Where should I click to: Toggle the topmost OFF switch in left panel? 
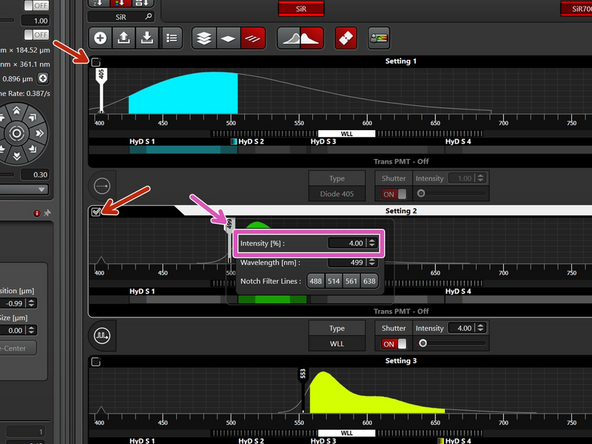pos(36,5)
